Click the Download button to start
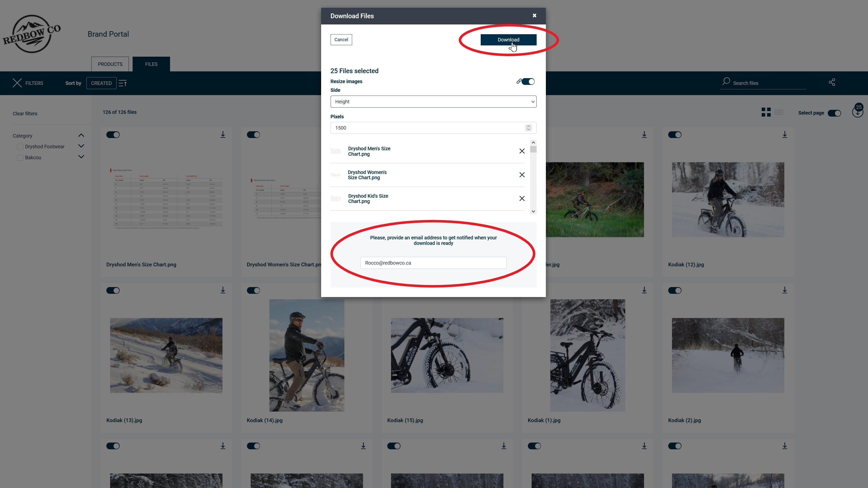The width and height of the screenshot is (868, 488). click(508, 39)
